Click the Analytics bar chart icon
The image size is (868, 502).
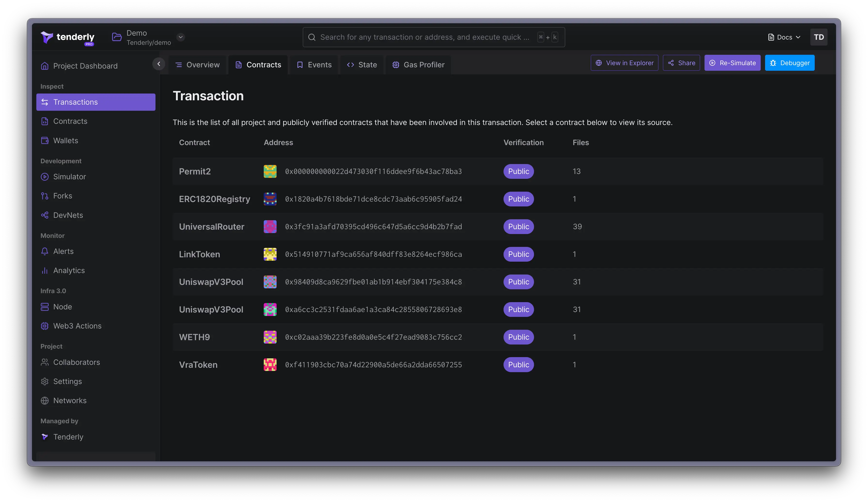point(45,270)
